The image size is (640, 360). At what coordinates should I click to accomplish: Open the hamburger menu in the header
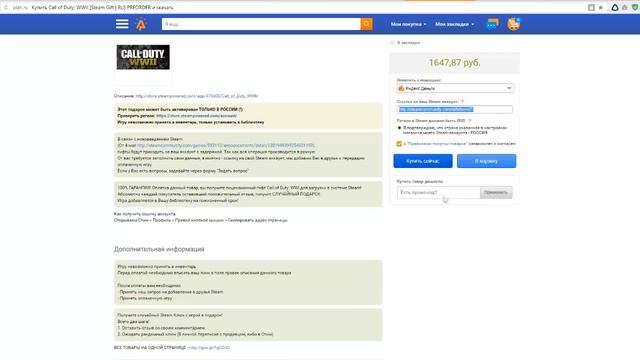pyautogui.click(x=122, y=24)
